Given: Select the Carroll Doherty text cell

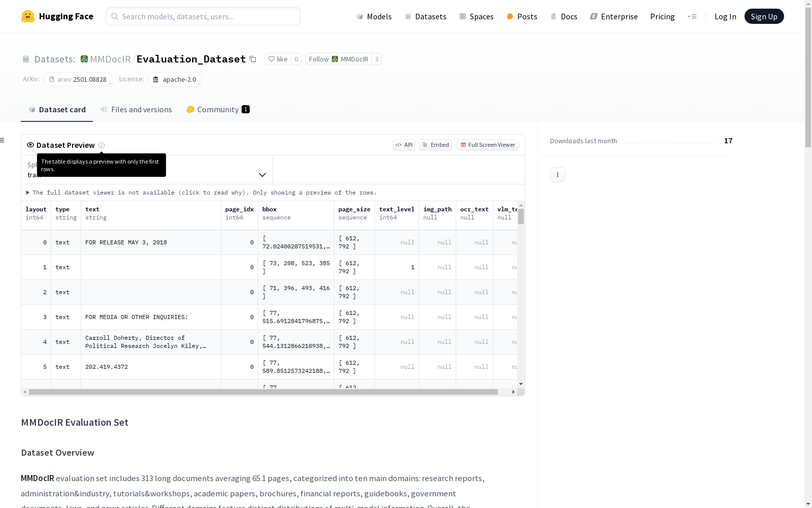Looking at the screenshot, I should coord(151,342).
